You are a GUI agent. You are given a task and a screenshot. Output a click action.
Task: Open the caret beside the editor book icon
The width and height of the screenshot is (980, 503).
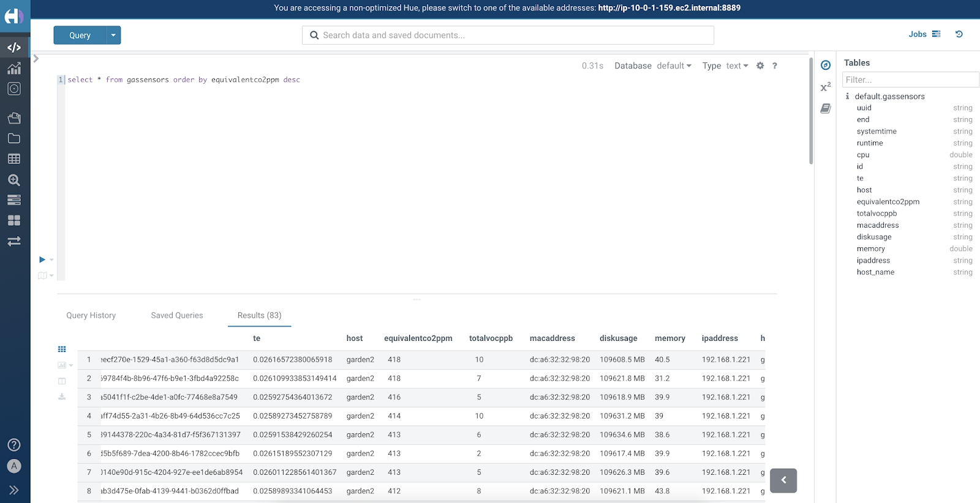pyautogui.click(x=51, y=276)
